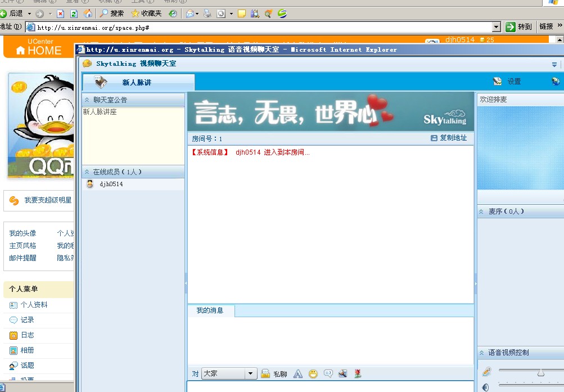
Task: Click the globe icon next to 设置
Action: (556, 82)
